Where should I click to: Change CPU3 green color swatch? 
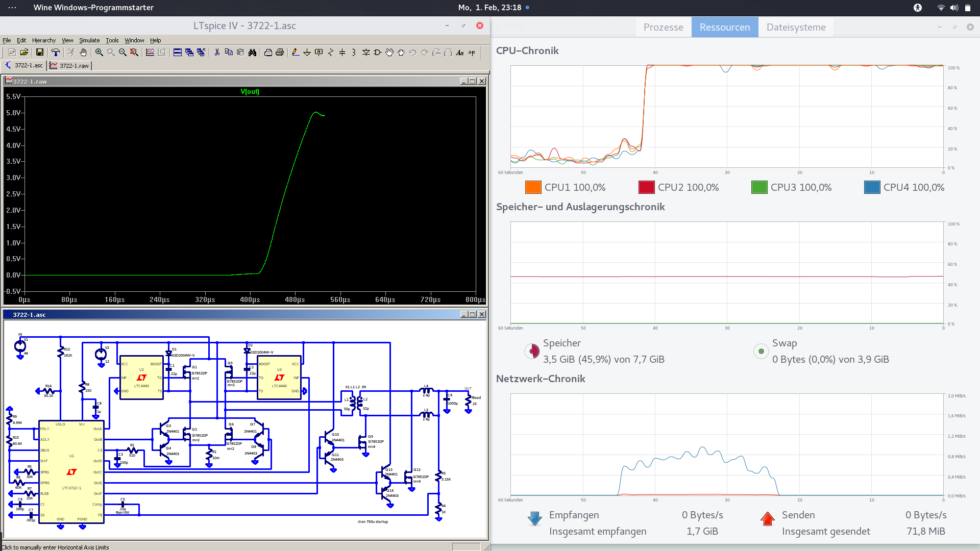[759, 187]
